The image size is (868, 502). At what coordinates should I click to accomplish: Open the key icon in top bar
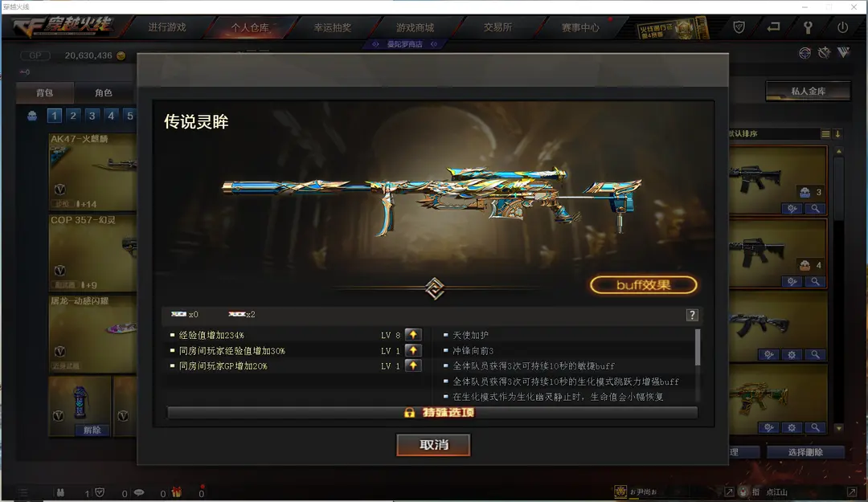(808, 27)
